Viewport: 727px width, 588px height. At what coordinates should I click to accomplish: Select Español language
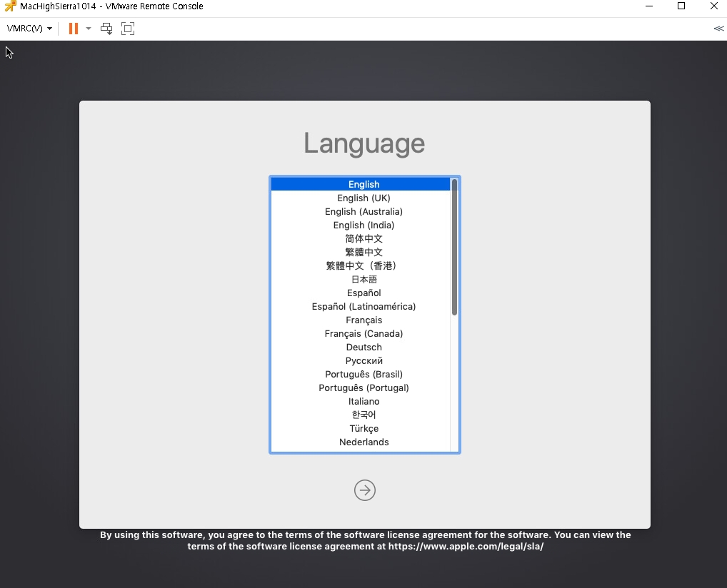[x=360, y=293]
